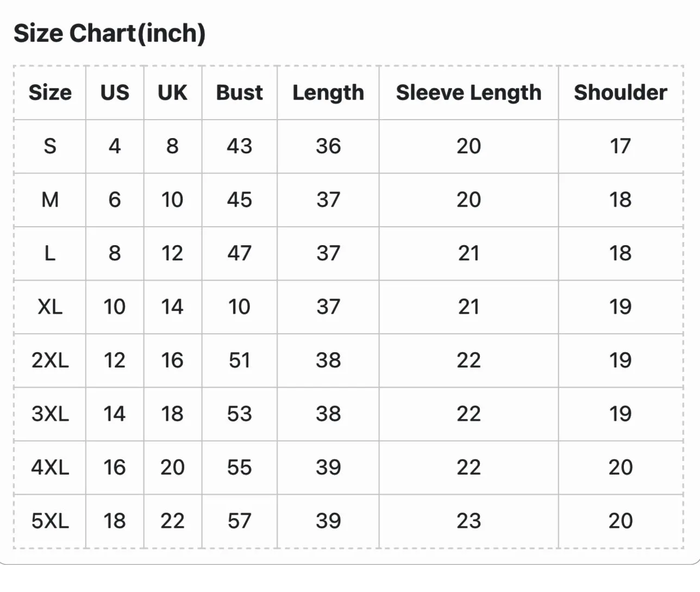This screenshot has height=592, width=700.
Task: Select the Sleeve Length column header
Action: point(468,92)
